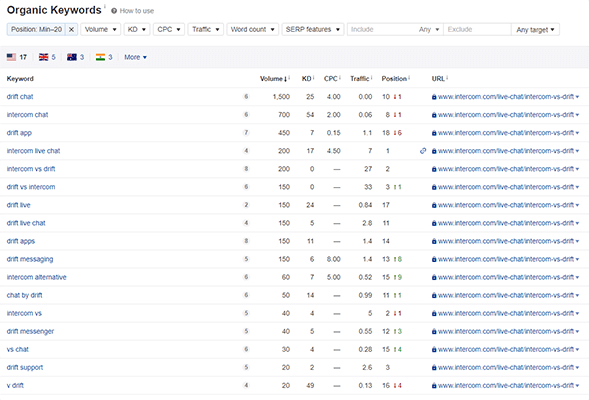
Task: Open the Traffic filter dropdown
Action: [x=205, y=29]
